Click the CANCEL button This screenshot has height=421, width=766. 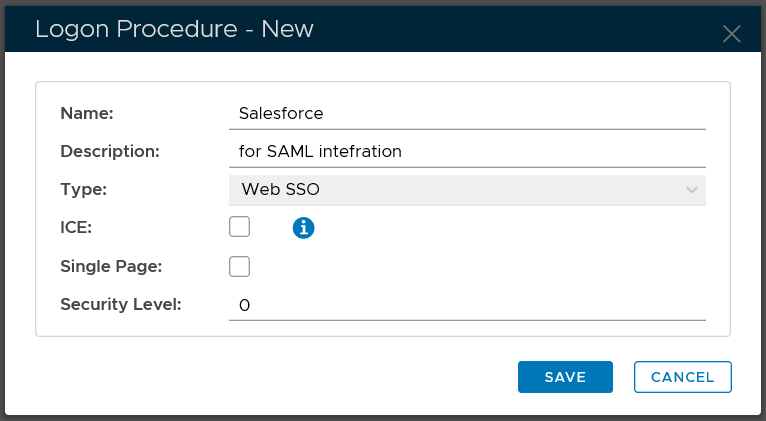click(x=682, y=377)
